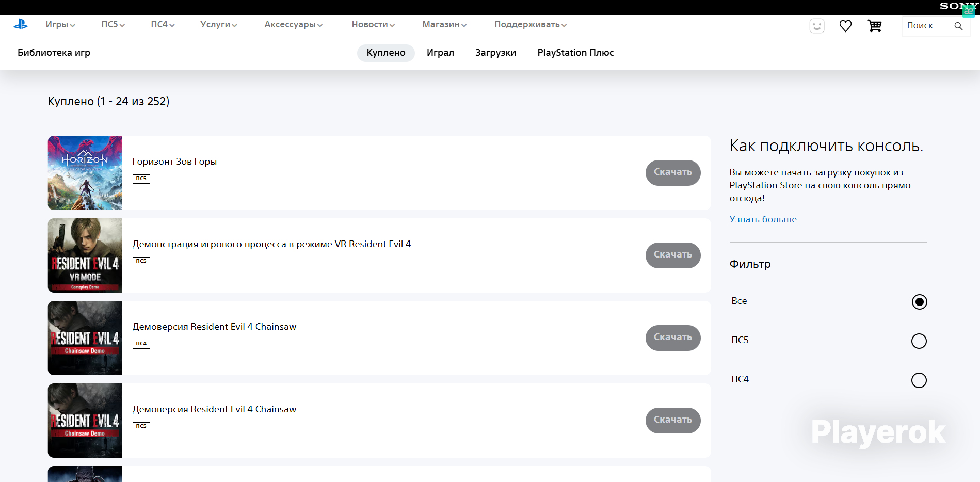Click the PlayStation logo icon
Image resolution: width=980 pixels, height=482 pixels.
(21, 24)
